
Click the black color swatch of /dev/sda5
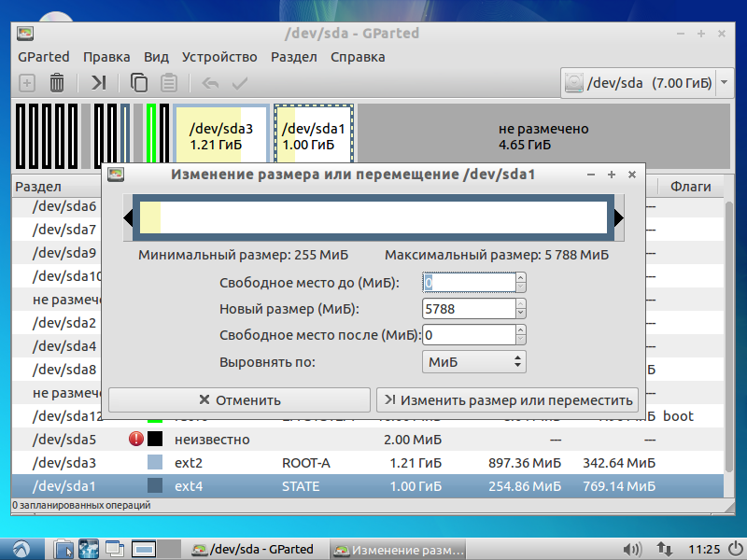(155, 439)
